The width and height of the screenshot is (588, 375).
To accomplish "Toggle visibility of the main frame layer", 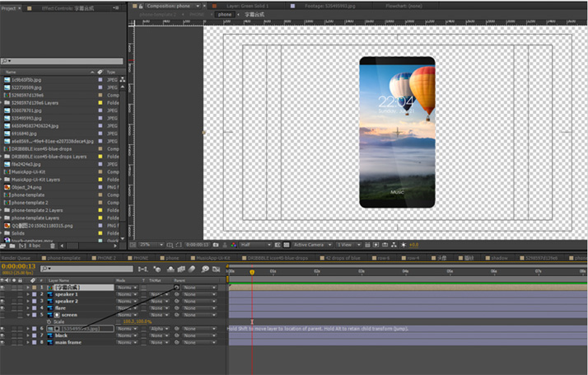I will click(3, 343).
